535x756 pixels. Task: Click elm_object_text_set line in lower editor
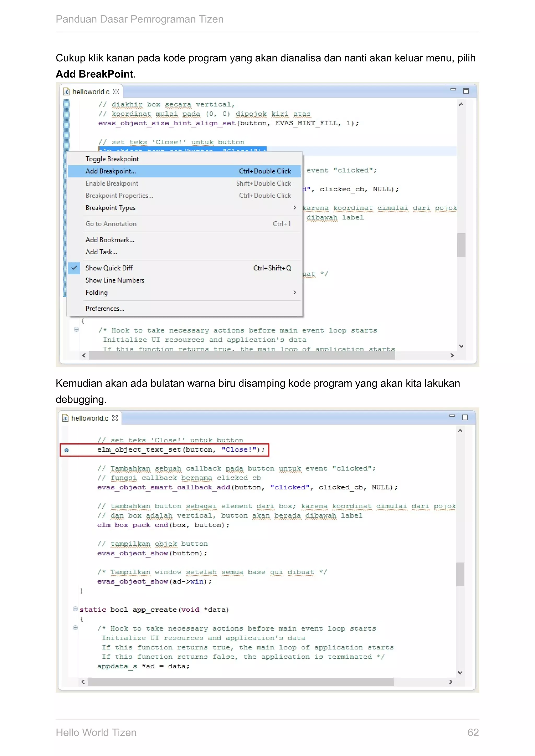[181, 450]
